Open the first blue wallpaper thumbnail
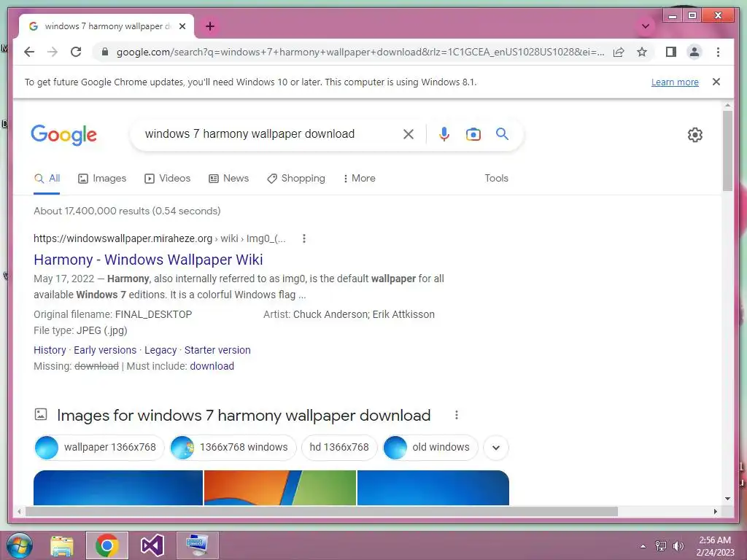 [x=118, y=488]
